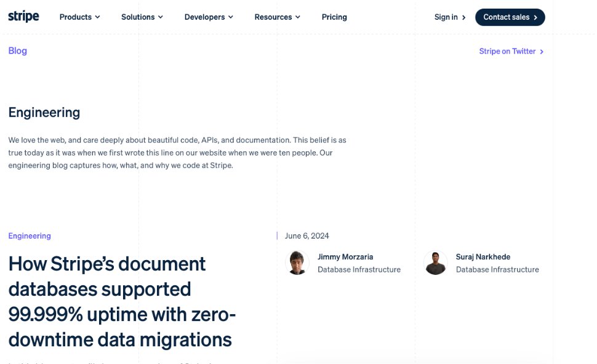This screenshot has height=364, width=597.
Task: Open the Products menu label
Action: click(x=75, y=17)
